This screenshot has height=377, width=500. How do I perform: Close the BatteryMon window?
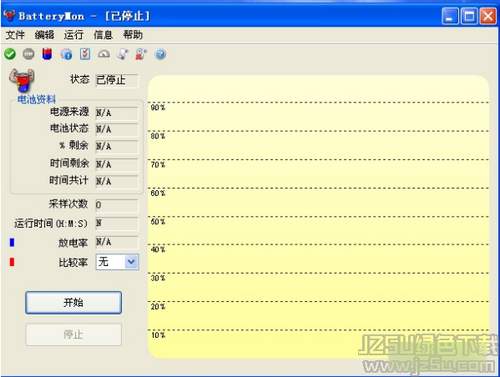(488, 16)
